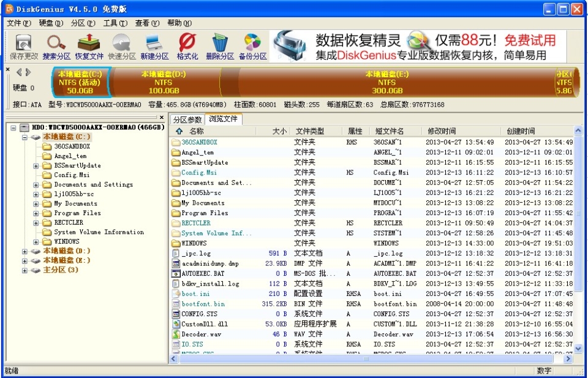Viewport: 588px width, 378px height.
Task: Expand the BSSmartUpdate folder in tree
Action: [x=36, y=166]
